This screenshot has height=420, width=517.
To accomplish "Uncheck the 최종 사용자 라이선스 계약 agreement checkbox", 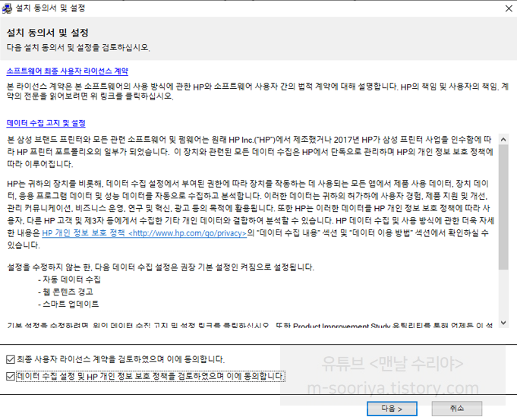I will pos(11,359).
